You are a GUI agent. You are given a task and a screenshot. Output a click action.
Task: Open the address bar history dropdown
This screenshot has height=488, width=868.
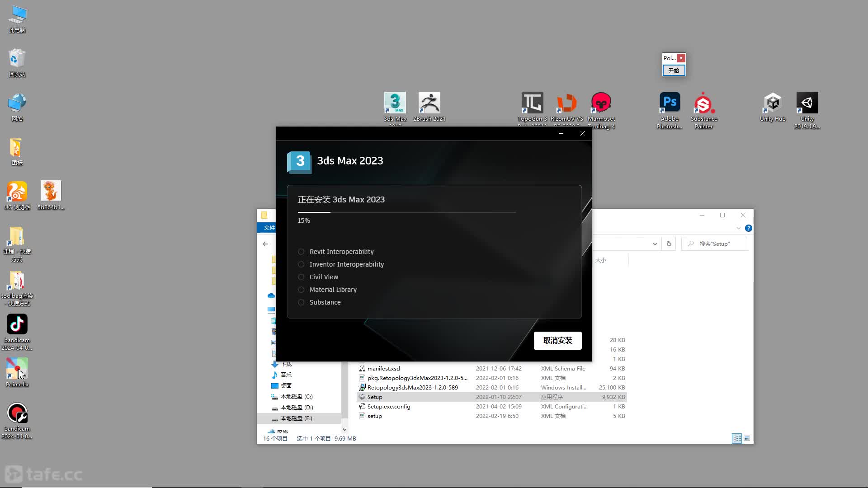click(x=655, y=244)
